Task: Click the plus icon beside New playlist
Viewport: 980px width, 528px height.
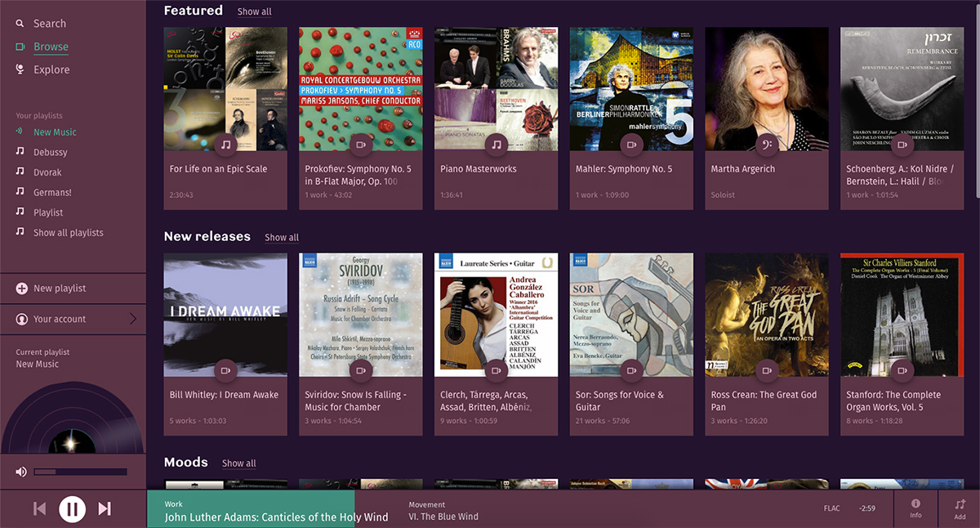Action: [x=20, y=289]
